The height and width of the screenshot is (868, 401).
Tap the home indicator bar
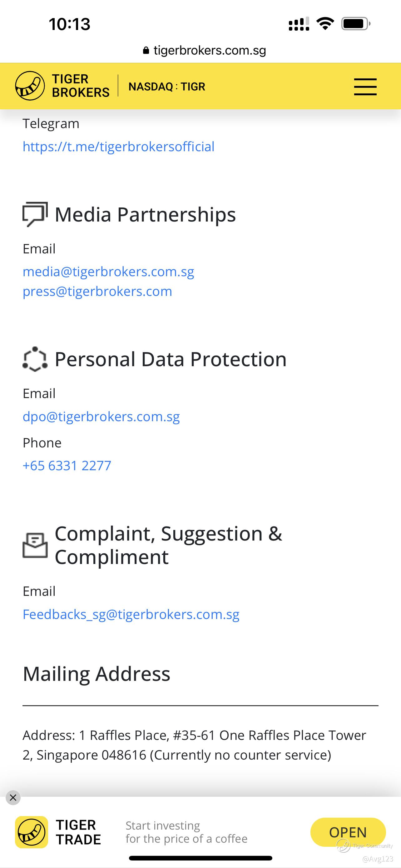click(200, 858)
